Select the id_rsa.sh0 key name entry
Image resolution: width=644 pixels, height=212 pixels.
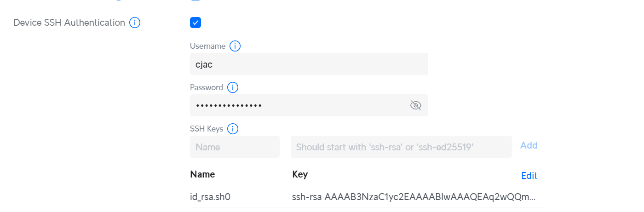[x=210, y=197]
